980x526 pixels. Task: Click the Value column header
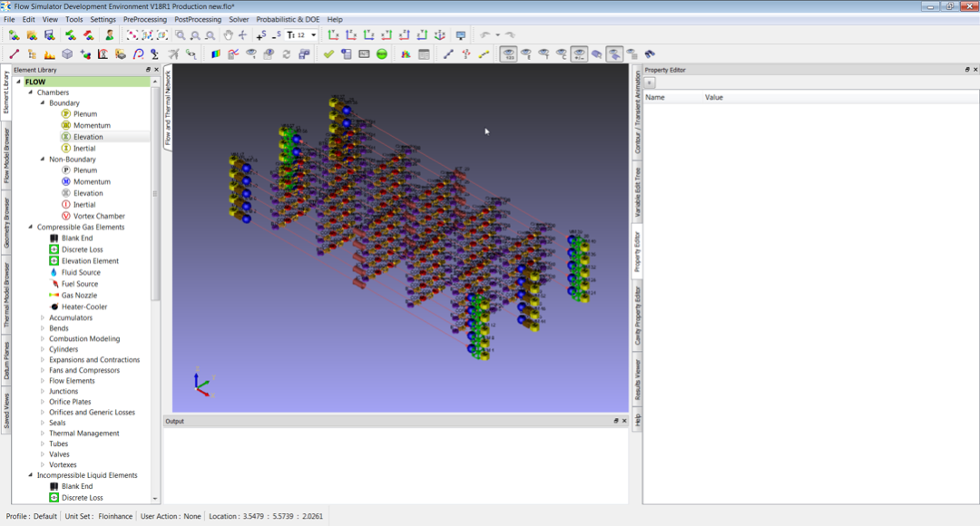click(714, 97)
